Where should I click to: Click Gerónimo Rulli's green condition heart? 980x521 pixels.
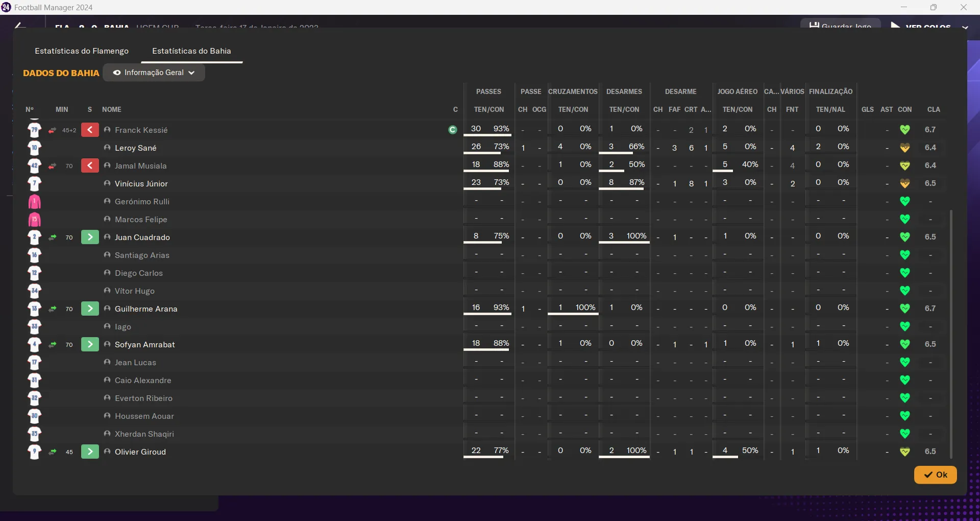(905, 201)
